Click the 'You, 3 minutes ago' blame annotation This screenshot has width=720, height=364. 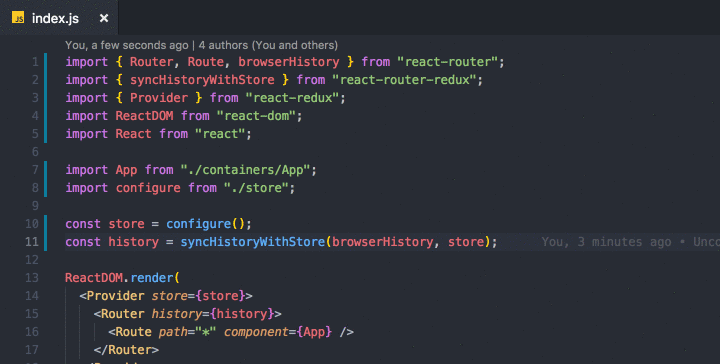tap(606, 241)
